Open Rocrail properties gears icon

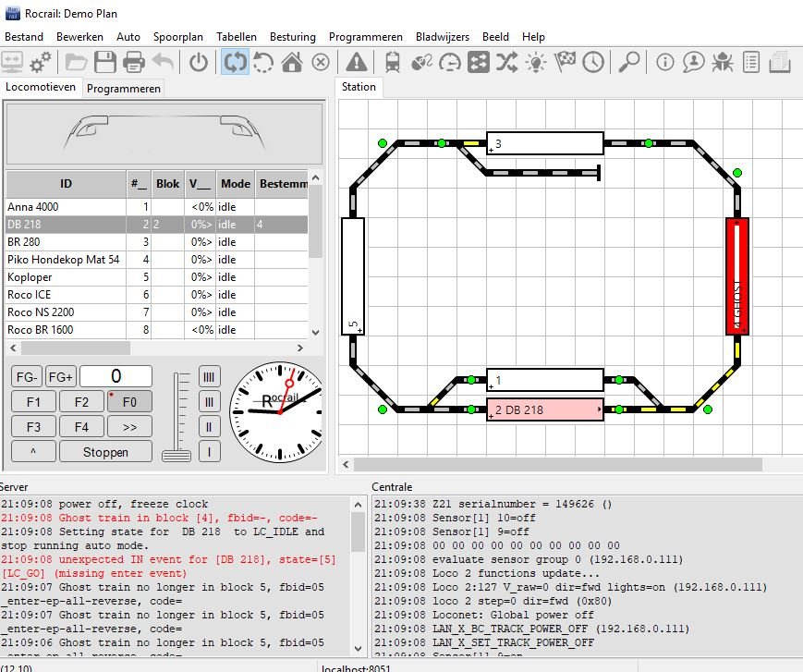40,63
